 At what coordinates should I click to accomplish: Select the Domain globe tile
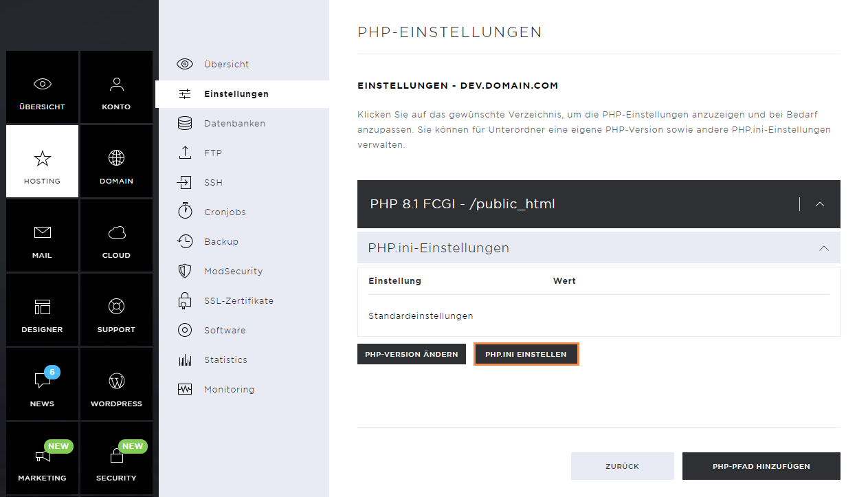coord(116,162)
